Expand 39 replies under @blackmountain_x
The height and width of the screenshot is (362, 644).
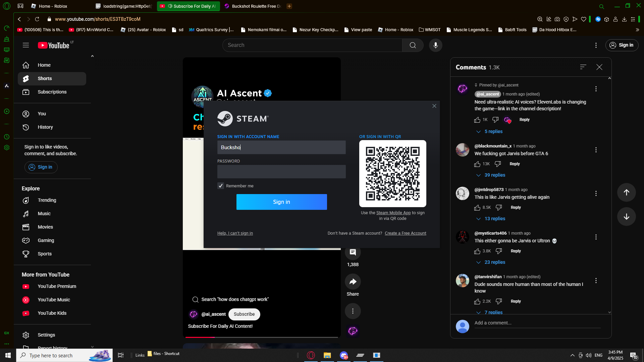pos(491,175)
